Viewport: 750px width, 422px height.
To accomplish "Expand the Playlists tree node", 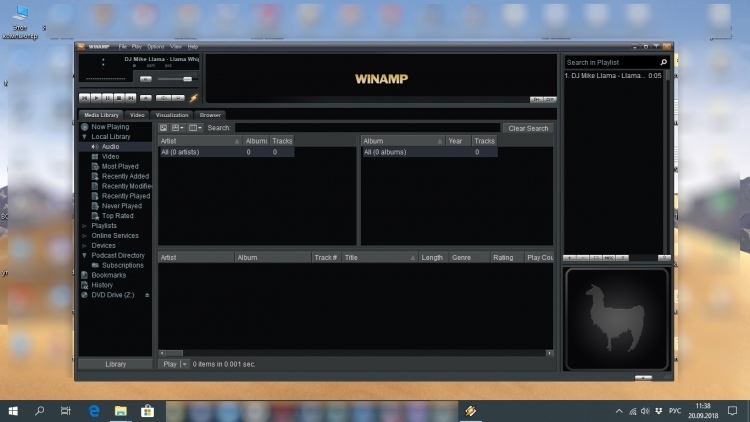I will coord(84,226).
